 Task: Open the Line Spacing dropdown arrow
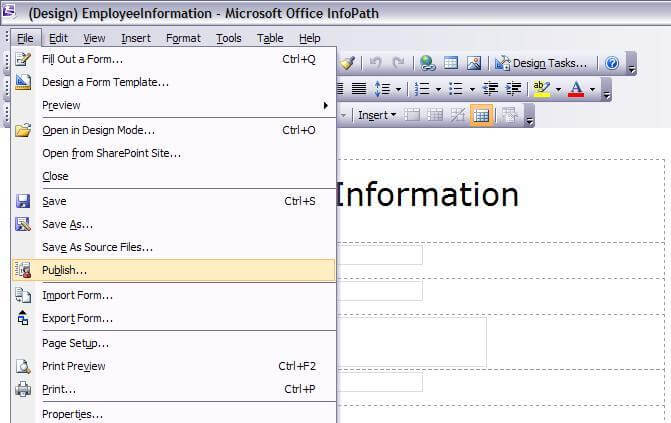click(398, 89)
